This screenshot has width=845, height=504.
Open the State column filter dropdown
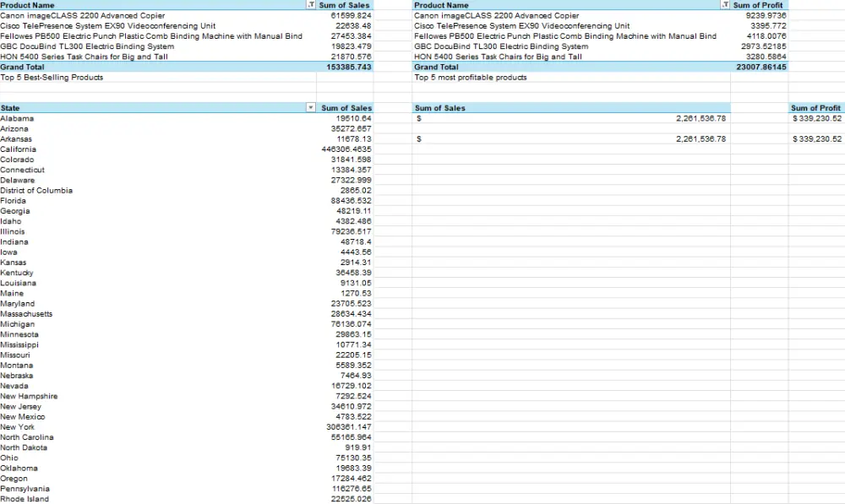pyautogui.click(x=311, y=108)
